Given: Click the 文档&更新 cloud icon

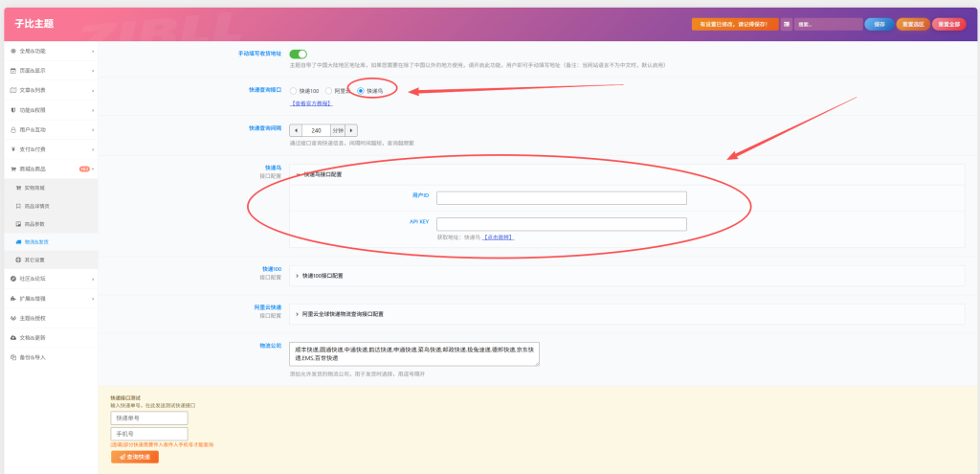Looking at the screenshot, I should tap(13, 338).
